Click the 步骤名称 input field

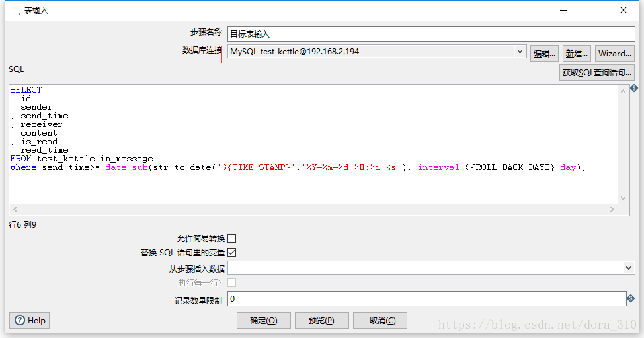tap(431, 34)
